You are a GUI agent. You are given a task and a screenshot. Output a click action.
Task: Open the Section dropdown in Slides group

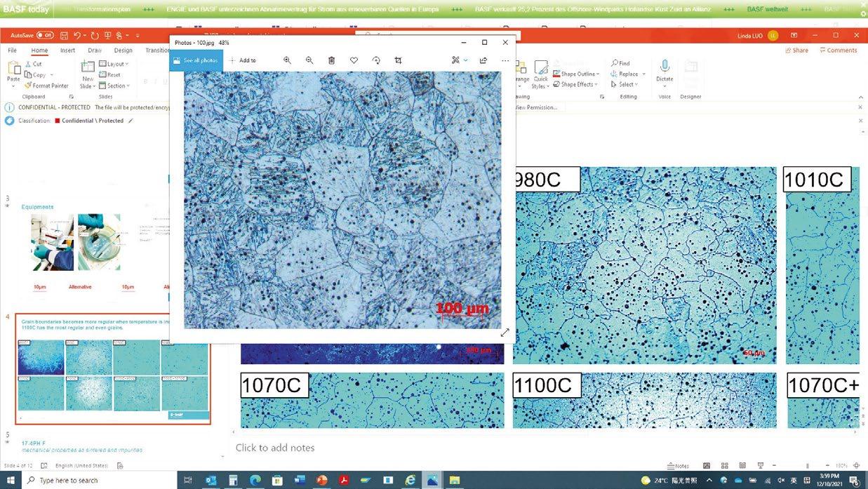[x=114, y=86]
